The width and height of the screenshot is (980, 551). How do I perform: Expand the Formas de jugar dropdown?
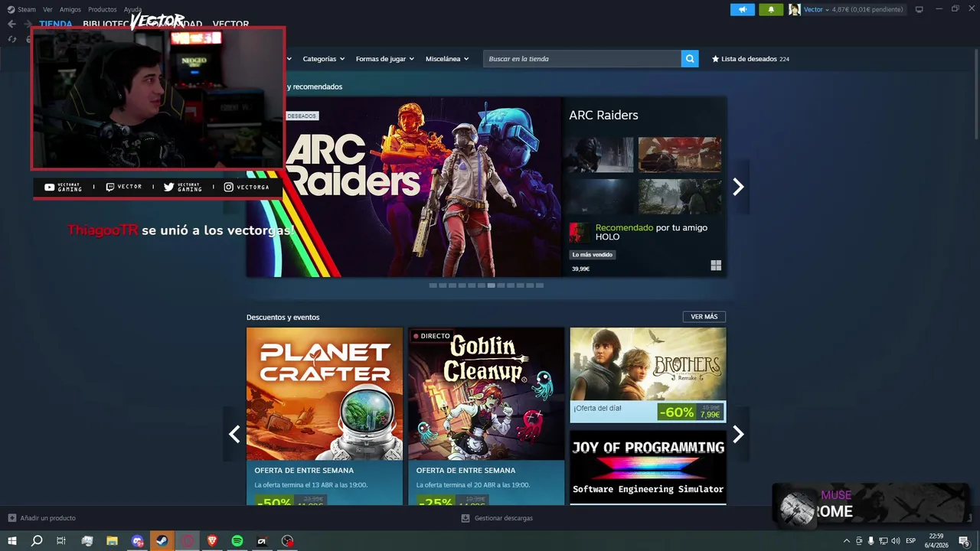[384, 59]
